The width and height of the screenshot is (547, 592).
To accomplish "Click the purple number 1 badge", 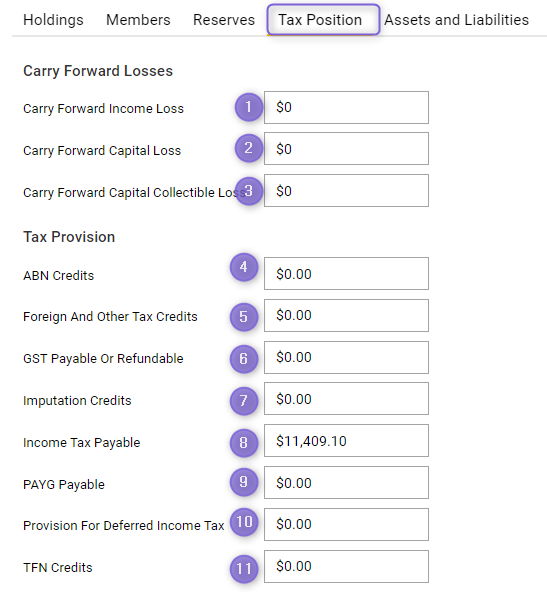I will point(248,107).
